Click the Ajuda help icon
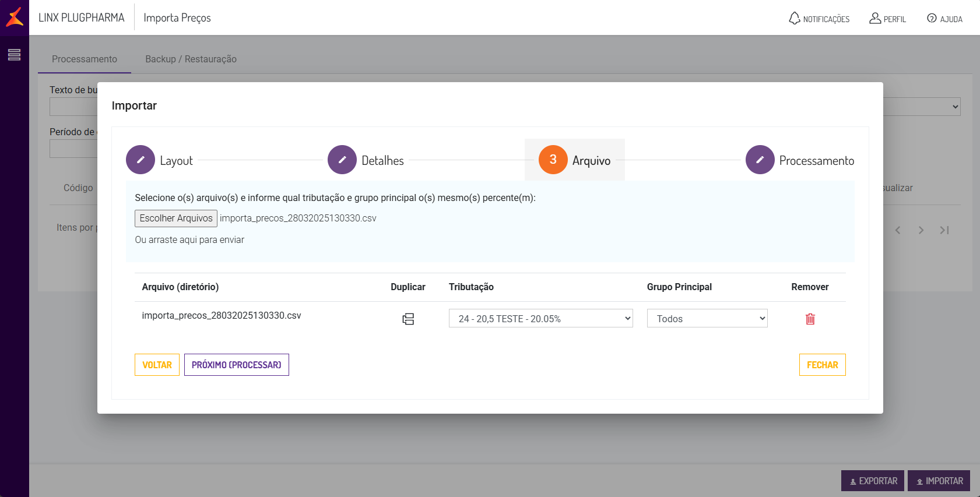Screen dimensions: 980x497 point(932,19)
